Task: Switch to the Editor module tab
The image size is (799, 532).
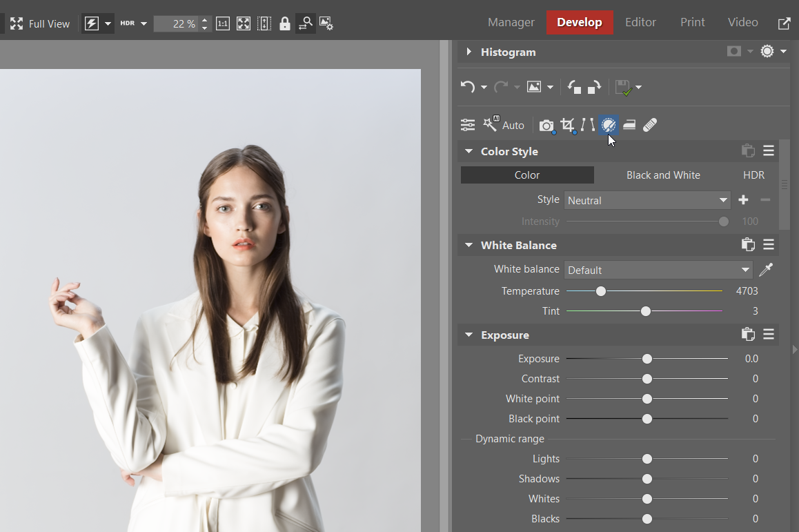Action: click(640, 22)
